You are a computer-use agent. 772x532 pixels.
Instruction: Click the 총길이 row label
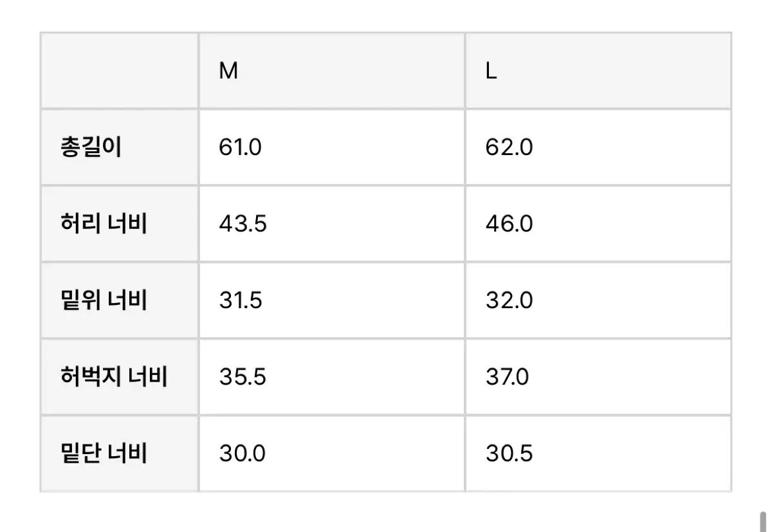point(91,147)
